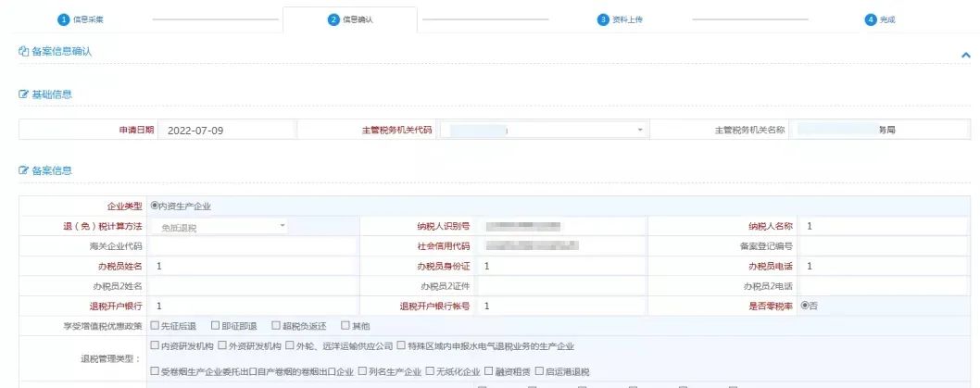The height and width of the screenshot is (388, 980).
Task: Check the 即征即退 checkbox
Action: tap(215, 326)
